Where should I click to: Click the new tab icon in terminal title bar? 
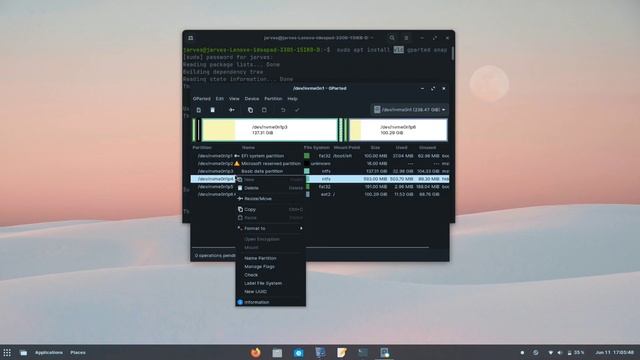coord(191,38)
